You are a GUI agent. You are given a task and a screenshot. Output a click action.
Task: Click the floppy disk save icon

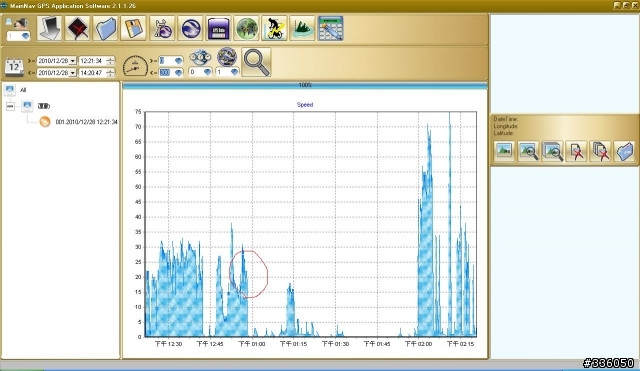(x=133, y=28)
